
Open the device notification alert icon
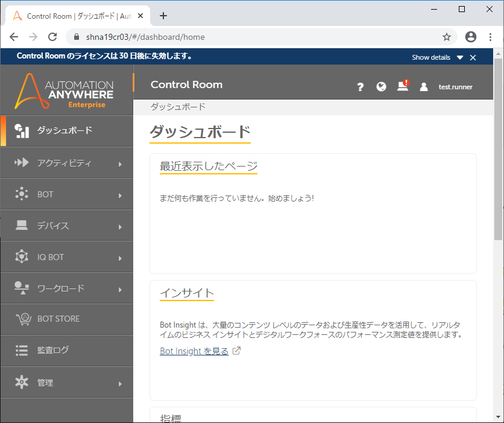[x=403, y=86]
